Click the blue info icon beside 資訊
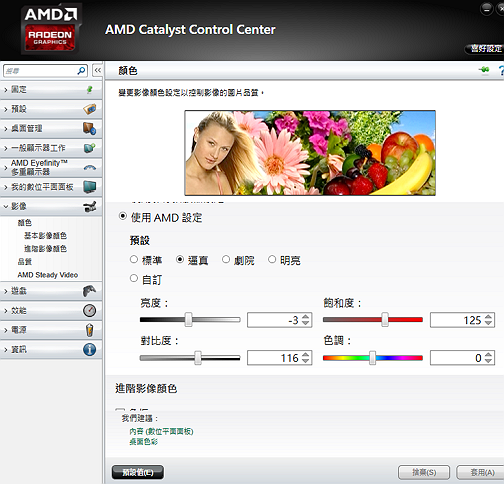This screenshot has height=484, width=504. pyautogui.click(x=90, y=349)
